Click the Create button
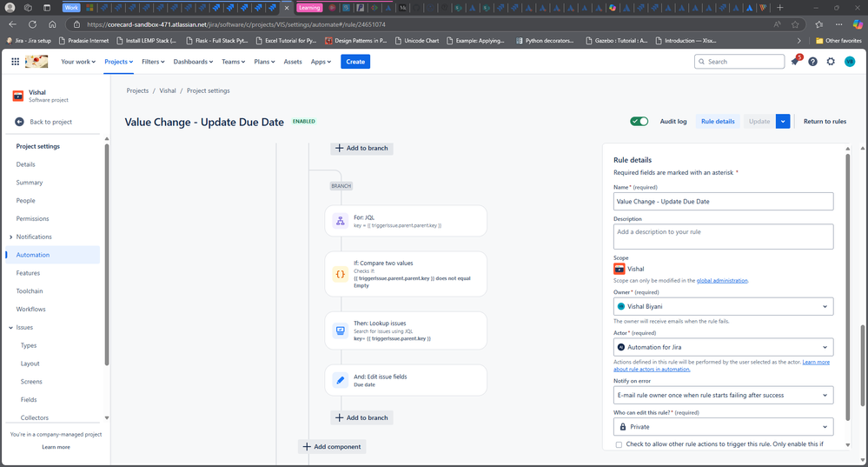This screenshot has height=467, width=868. (355, 62)
